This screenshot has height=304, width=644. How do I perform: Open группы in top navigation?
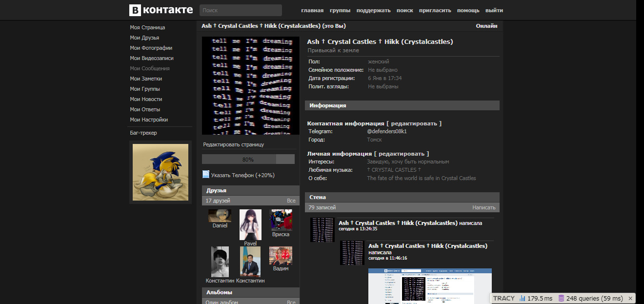tap(340, 10)
